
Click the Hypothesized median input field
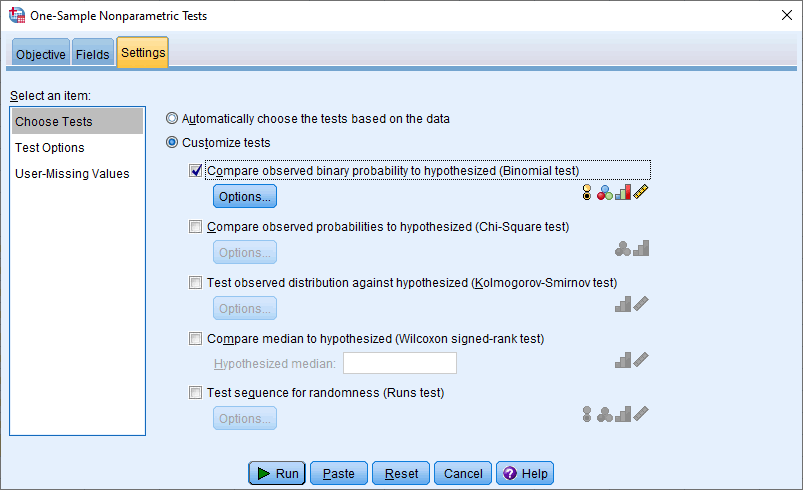point(400,364)
